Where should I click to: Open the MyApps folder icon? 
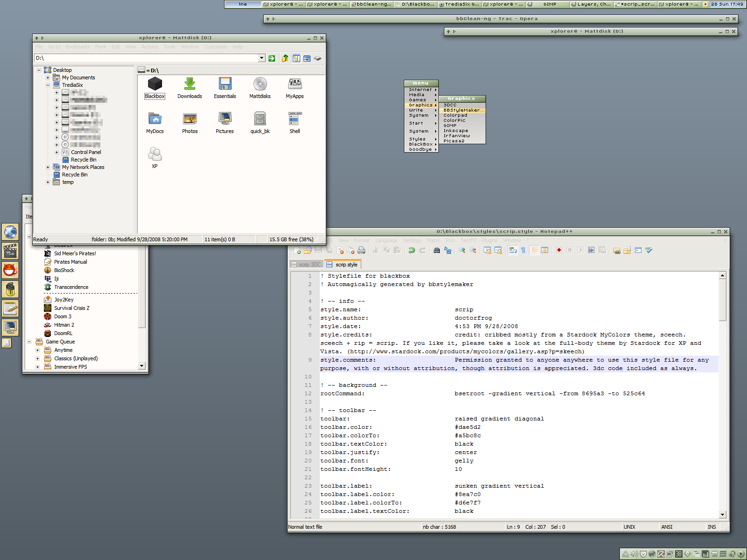click(295, 88)
